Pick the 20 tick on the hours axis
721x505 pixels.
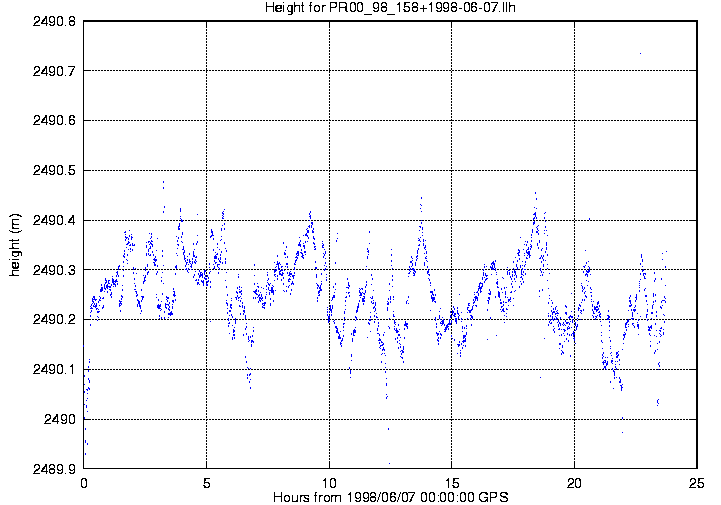574,482
